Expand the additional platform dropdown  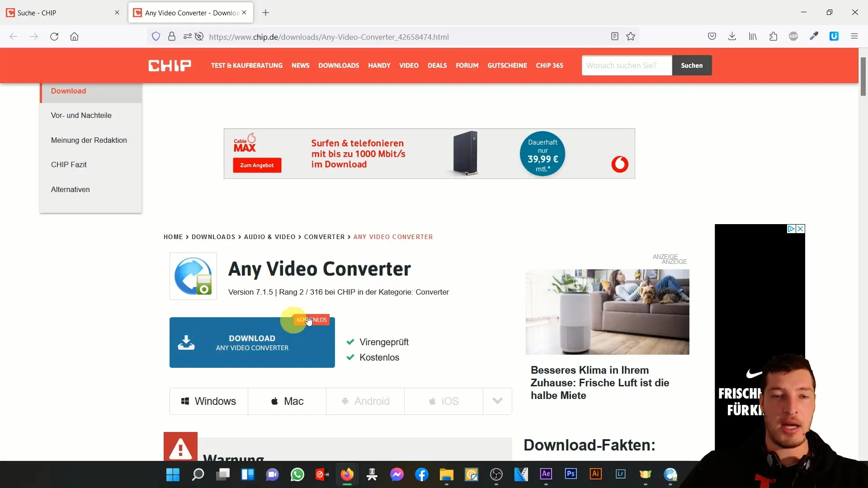[498, 401]
